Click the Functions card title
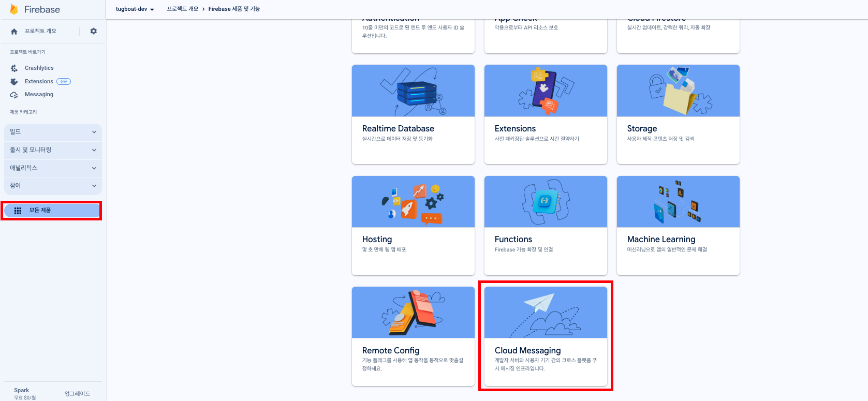868x401 pixels. click(x=513, y=239)
